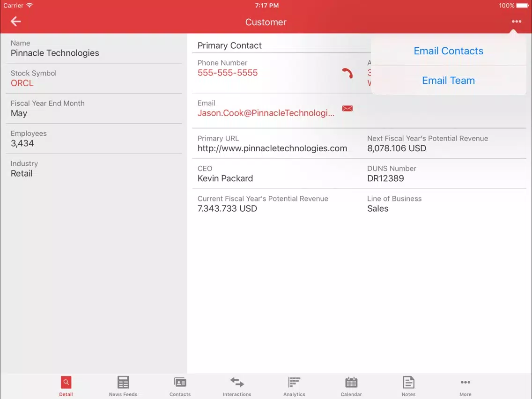This screenshot has width=532, height=399.
Task: Tap the ORCL stock symbol link
Action: (22, 83)
